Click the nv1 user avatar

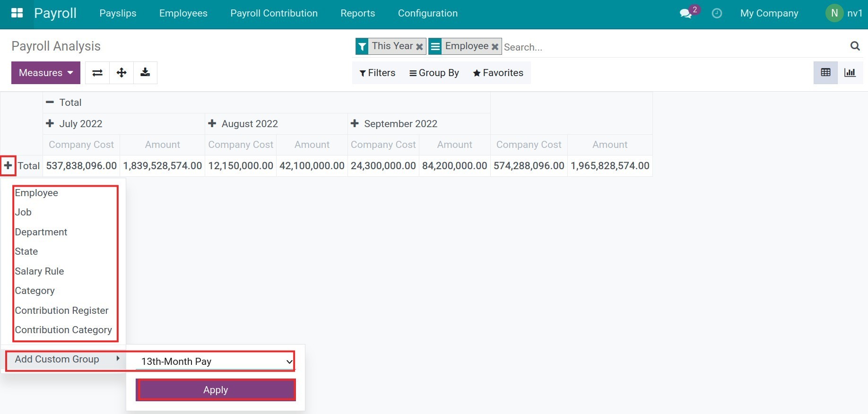click(x=834, y=13)
